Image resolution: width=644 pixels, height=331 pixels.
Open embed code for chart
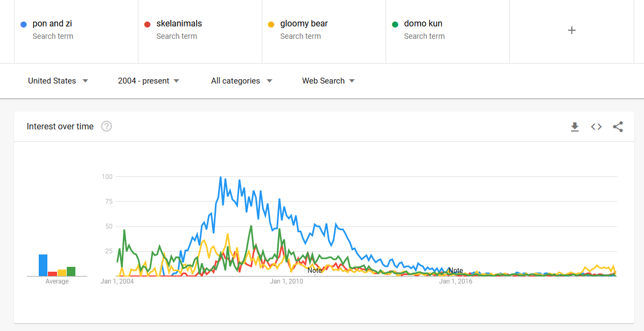tap(597, 127)
